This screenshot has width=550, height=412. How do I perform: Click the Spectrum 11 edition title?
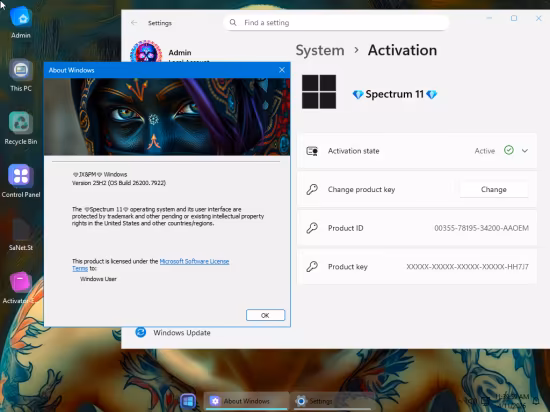(395, 94)
